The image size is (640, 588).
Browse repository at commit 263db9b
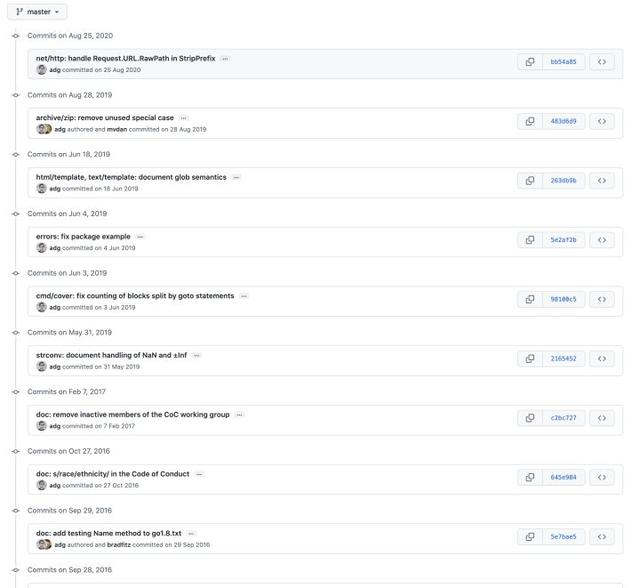click(x=602, y=181)
